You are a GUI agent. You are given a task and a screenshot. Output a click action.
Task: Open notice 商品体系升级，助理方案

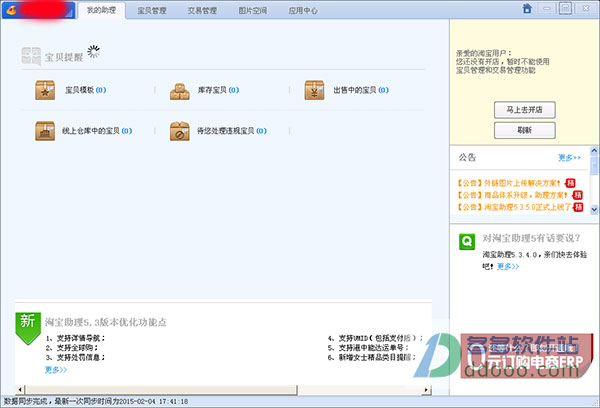point(512,195)
